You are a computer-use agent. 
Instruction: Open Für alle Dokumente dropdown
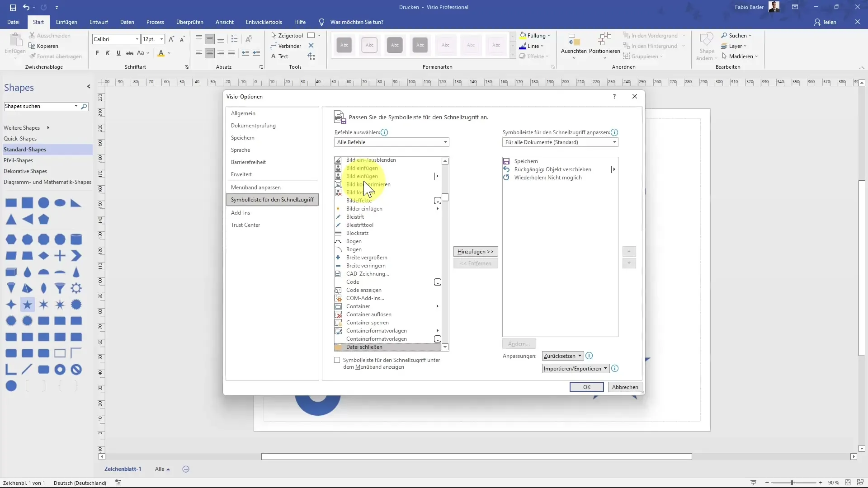(560, 142)
